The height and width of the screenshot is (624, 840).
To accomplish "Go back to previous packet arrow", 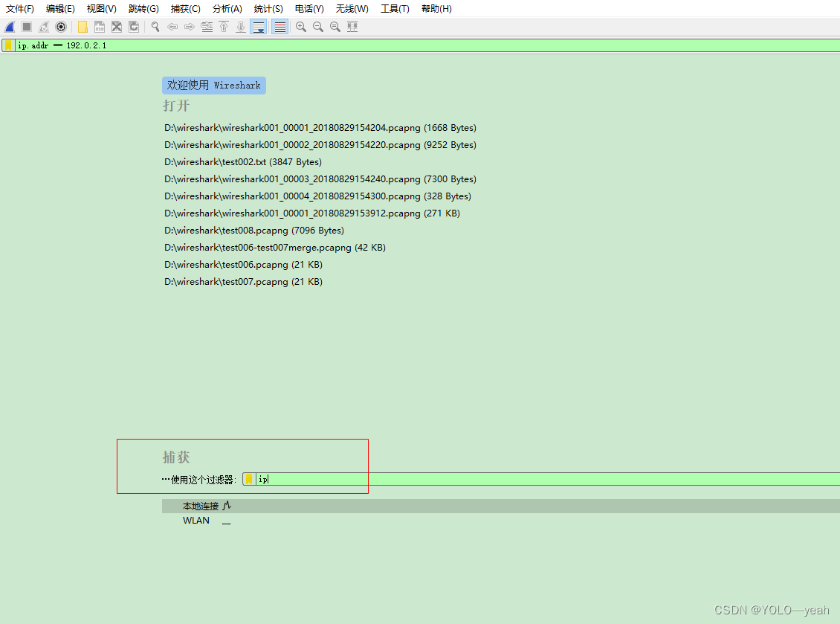I will click(172, 27).
